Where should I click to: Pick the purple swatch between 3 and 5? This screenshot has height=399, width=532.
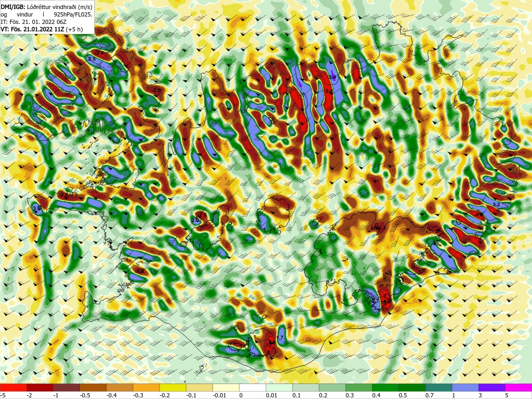[492, 387]
